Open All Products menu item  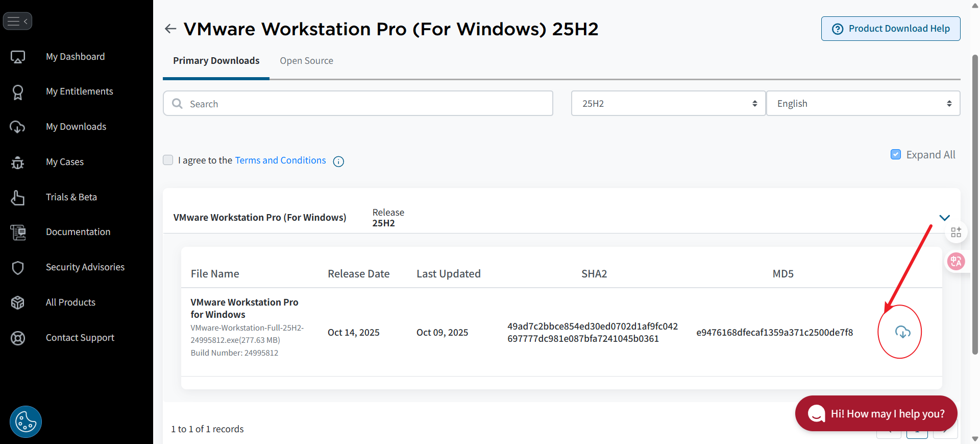click(70, 302)
